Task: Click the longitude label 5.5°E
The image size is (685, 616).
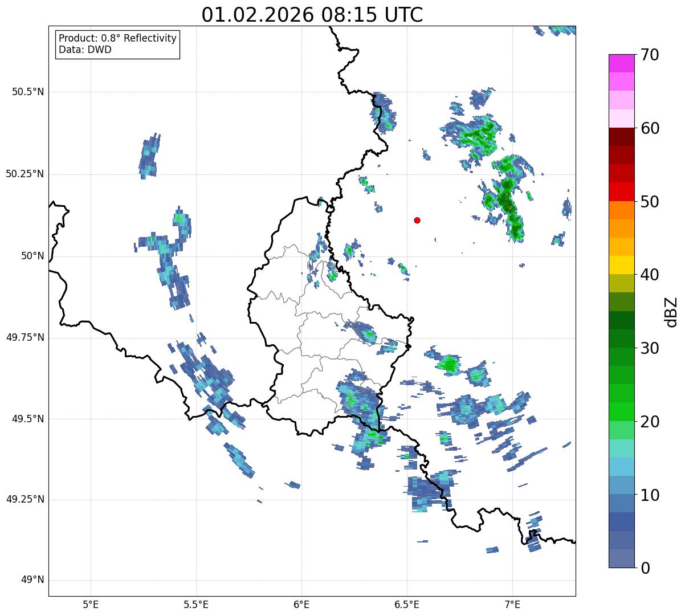Action: coord(196,604)
